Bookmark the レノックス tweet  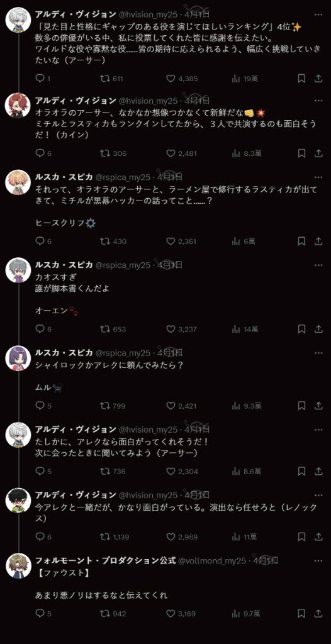point(301,537)
